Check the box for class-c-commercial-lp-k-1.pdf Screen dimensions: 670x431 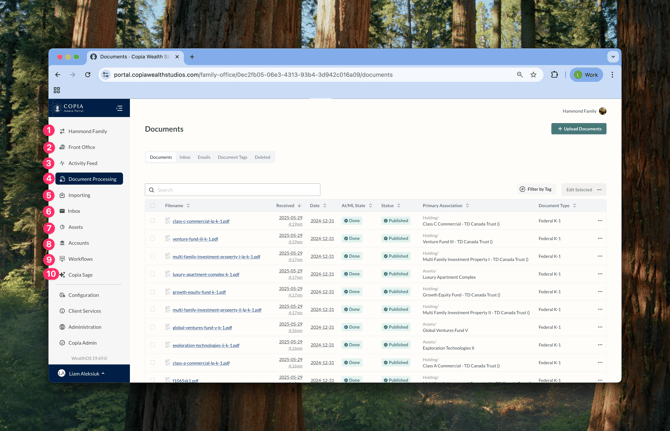pyautogui.click(x=153, y=221)
